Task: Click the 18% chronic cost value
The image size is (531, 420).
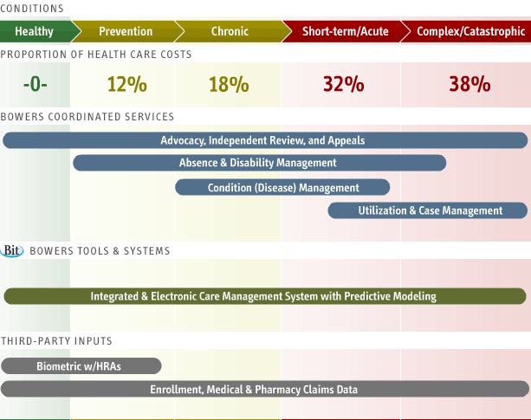Action: [x=229, y=84]
